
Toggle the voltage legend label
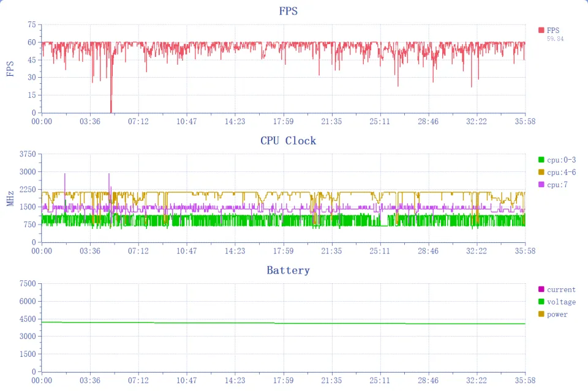561,302
